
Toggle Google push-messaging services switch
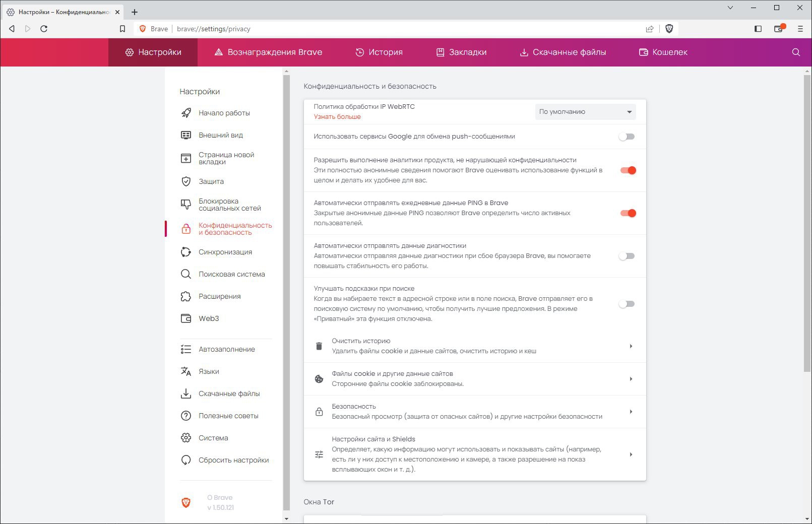(627, 137)
